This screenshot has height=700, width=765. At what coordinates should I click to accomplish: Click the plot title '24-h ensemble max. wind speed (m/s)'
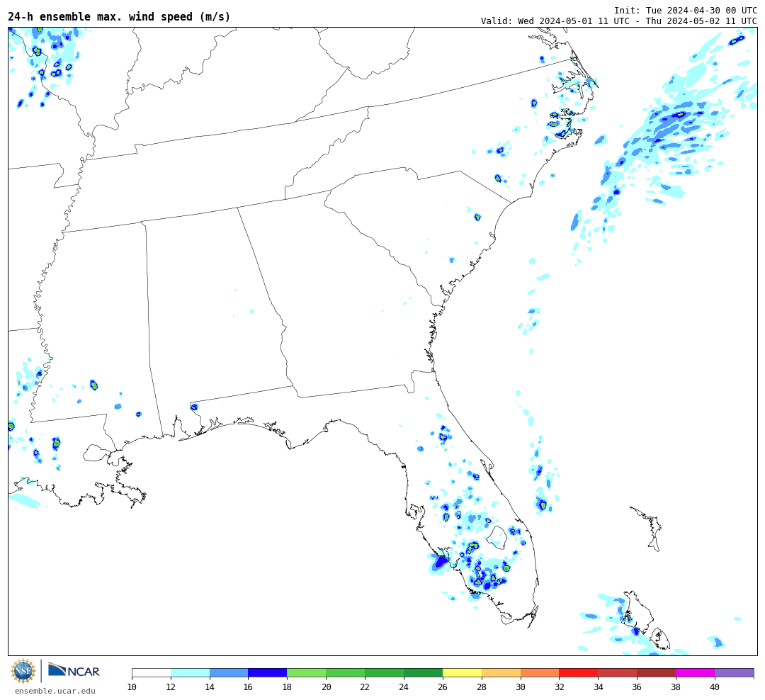[119, 16]
